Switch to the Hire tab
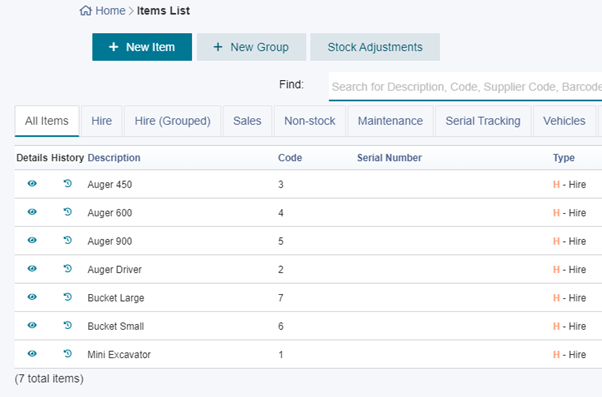 click(x=102, y=121)
